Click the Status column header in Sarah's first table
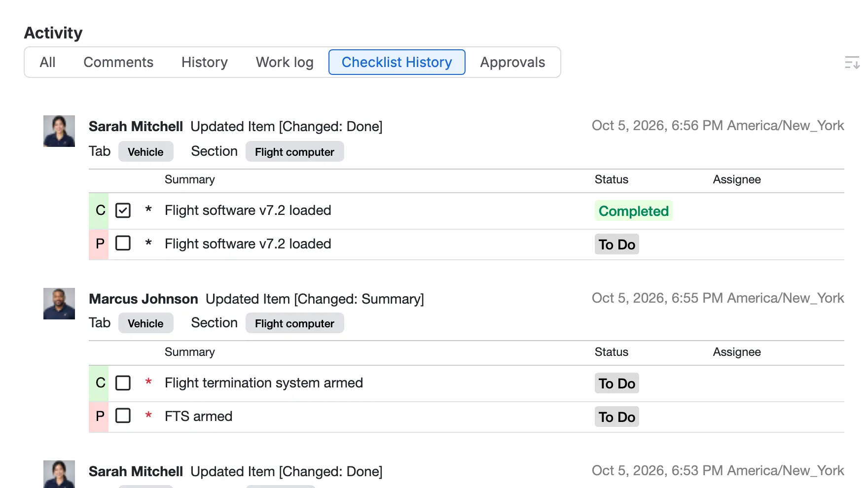Viewport: 868px width, 488px height. 612,179
